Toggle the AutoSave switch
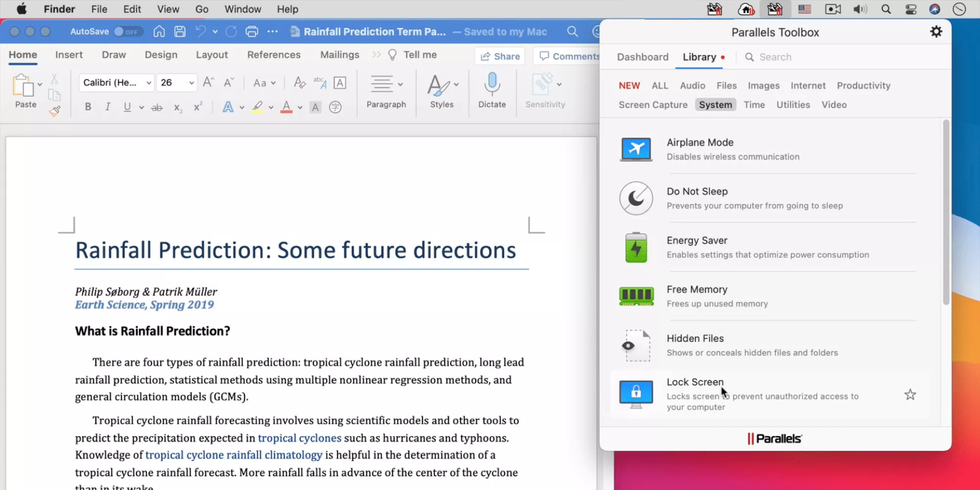 tap(128, 32)
